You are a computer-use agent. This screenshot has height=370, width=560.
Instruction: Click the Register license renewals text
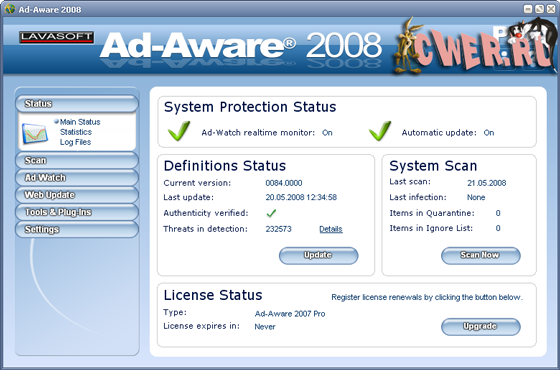[x=427, y=297]
